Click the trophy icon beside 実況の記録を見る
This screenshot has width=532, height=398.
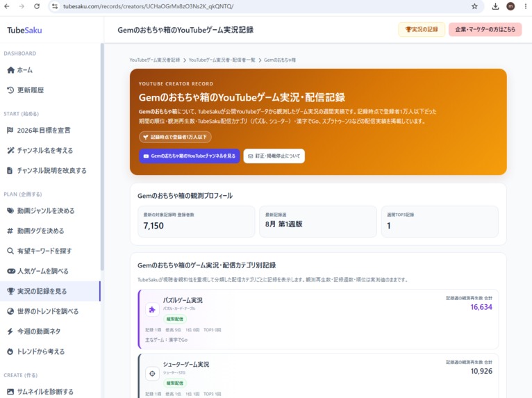tap(11, 291)
